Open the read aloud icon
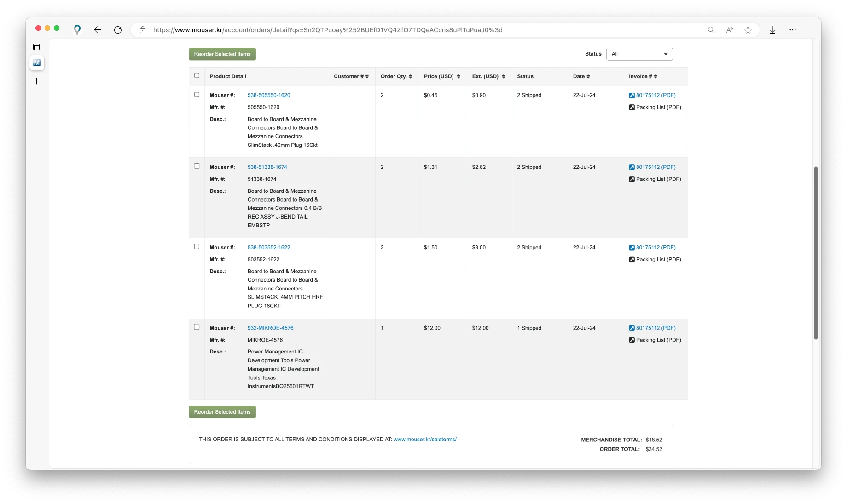Viewport: 847px width, 504px height. pos(730,30)
